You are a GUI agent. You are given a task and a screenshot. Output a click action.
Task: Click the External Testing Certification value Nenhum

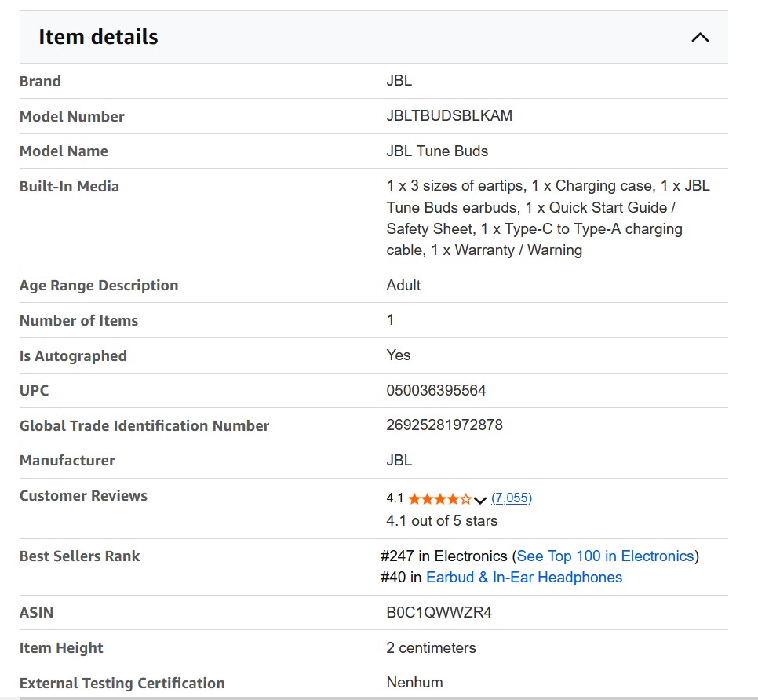pyautogui.click(x=414, y=683)
